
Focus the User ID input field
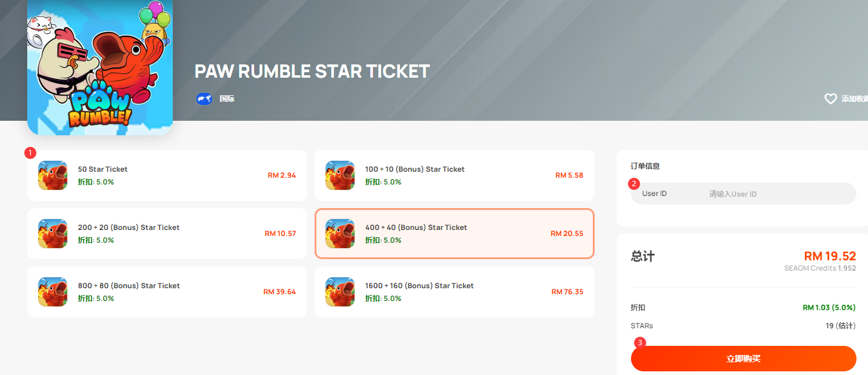744,194
